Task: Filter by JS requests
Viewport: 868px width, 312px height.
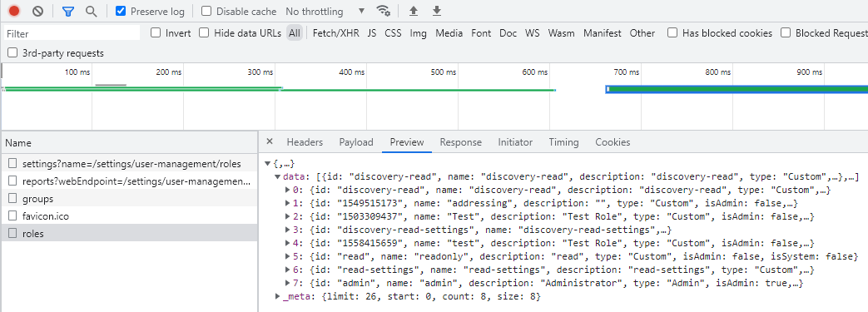Action: pyautogui.click(x=372, y=33)
